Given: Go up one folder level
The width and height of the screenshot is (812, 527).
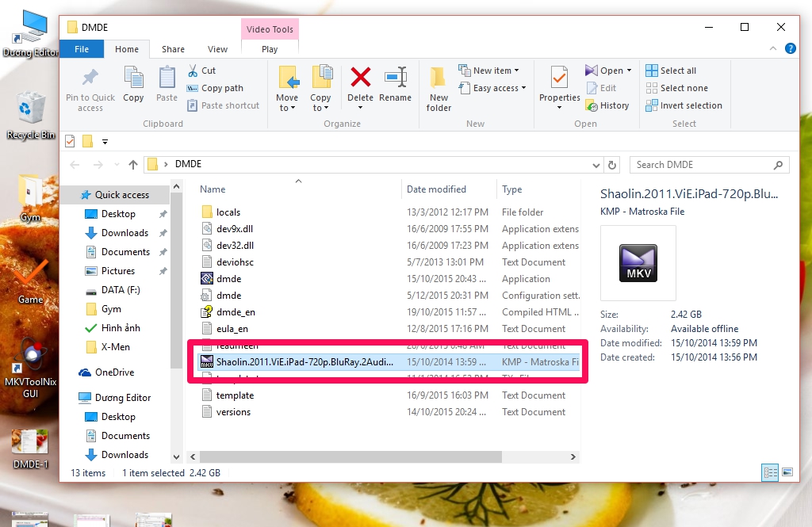Looking at the screenshot, I should tap(133, 165).
